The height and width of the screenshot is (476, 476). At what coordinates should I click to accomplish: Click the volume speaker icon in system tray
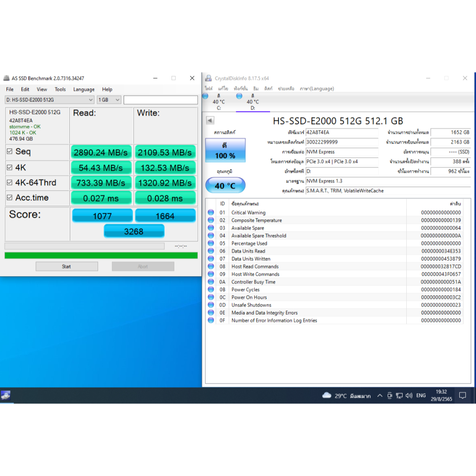(x=409, y=396)
